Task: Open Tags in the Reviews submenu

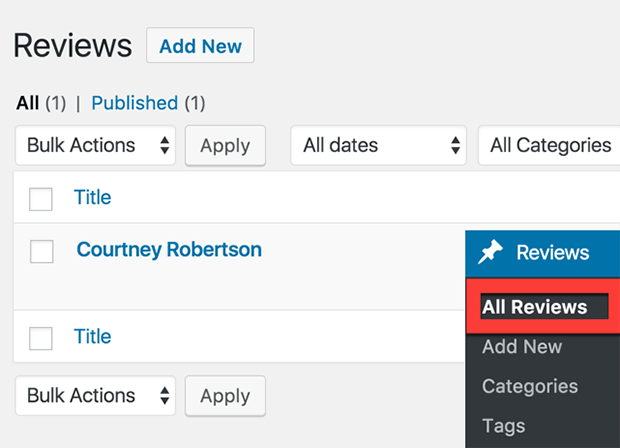Action: (x=504, y=426)
